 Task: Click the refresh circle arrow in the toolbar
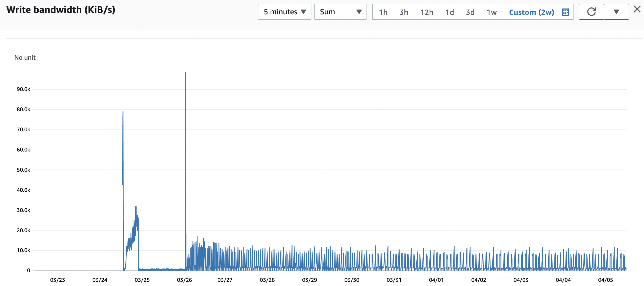(591, 12)
